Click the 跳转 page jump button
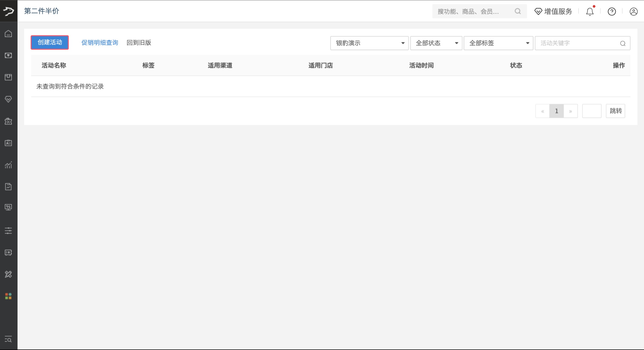Image resolution: width=644 pixels, height=350 pixels. (x=615, y=111)
